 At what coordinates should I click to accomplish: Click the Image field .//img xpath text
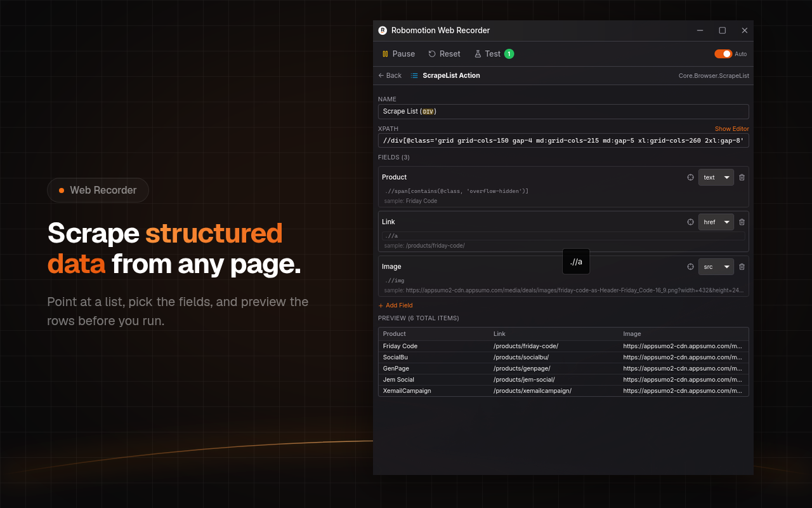[x=395, y=280]
